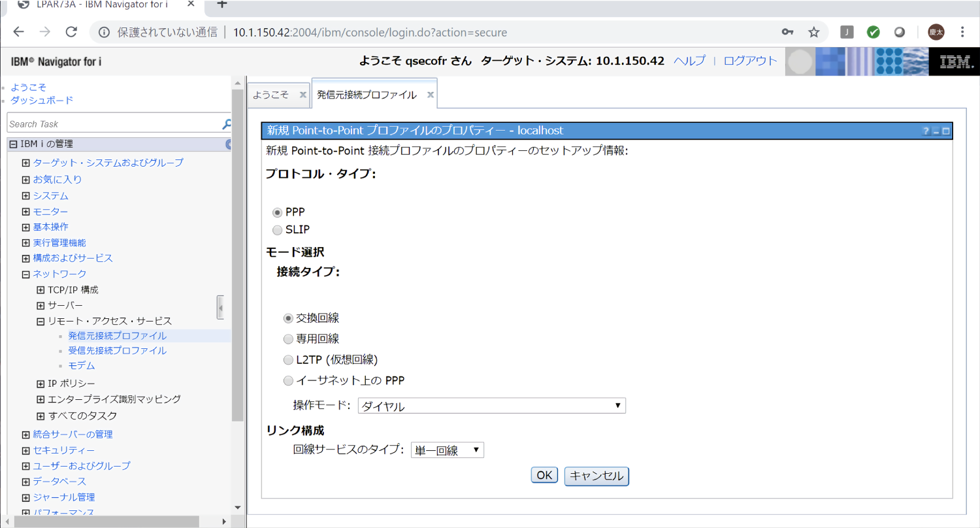Screen dimensions: 980x528
Task: Collapse the IBM i の管理 section
Action: (x=13, y=144)
